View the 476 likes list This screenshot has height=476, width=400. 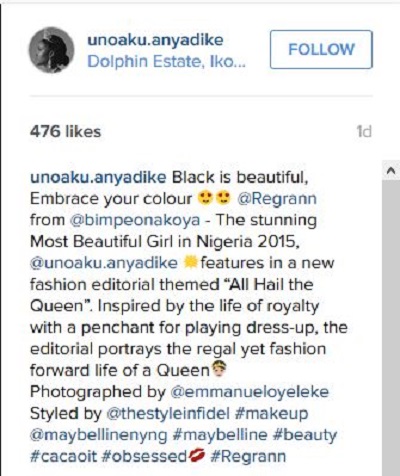[65, 131]
